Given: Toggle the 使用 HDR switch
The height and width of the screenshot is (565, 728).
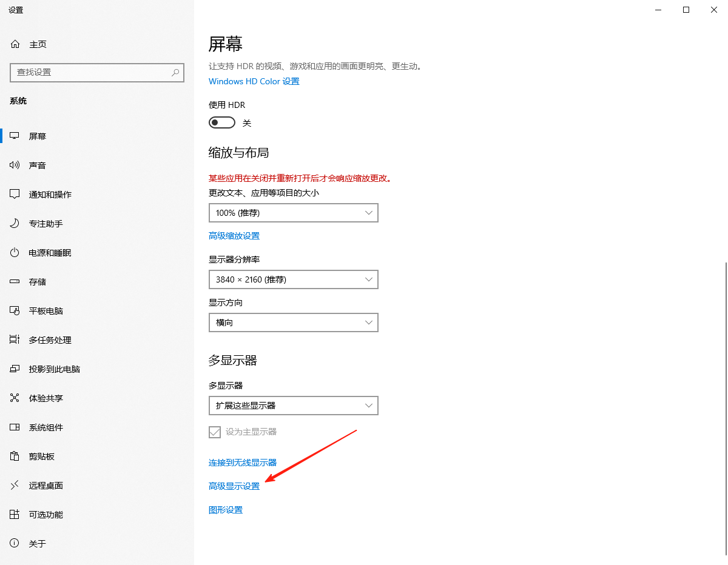Looking at the screenshot, I should (x=221, y=123).
